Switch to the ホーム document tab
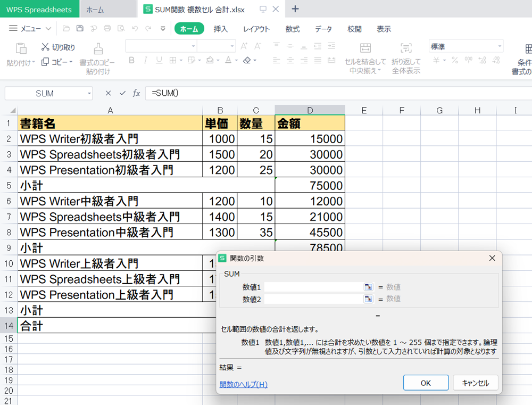Image resolution: width=532 pixels, height=405 pixels. point(108,10)
